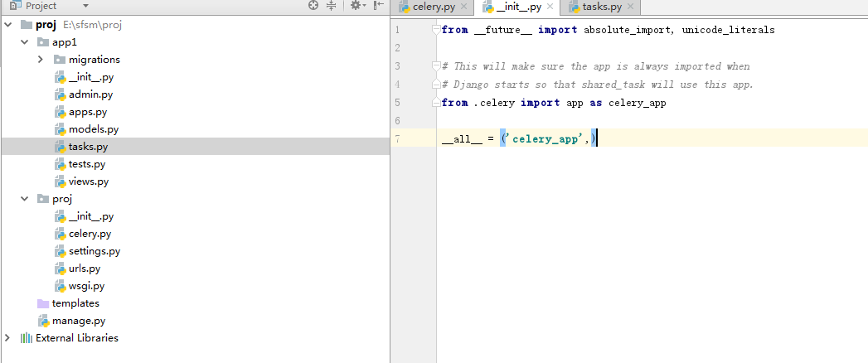Click '.celery' on line 5
Viewport: 868px width, 363px height.
coord(494,103)
